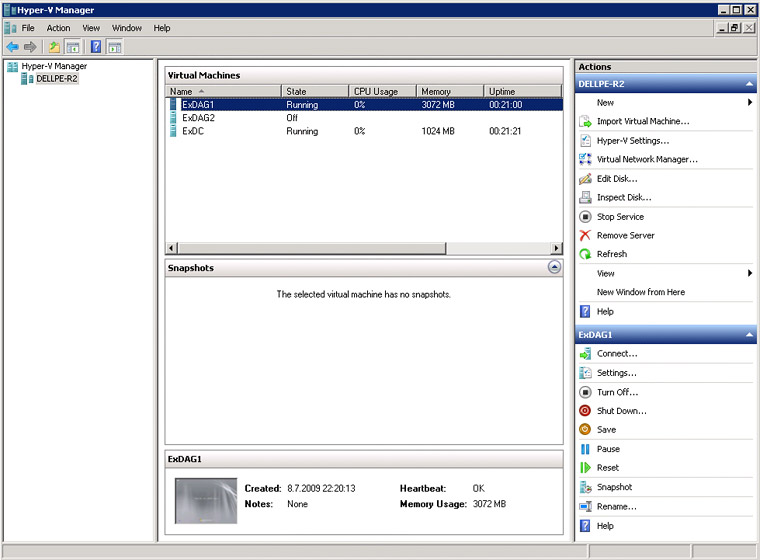This screenshot has height=560, width=760.
Task: Open the Action menu
Action: tap(58, 28)
